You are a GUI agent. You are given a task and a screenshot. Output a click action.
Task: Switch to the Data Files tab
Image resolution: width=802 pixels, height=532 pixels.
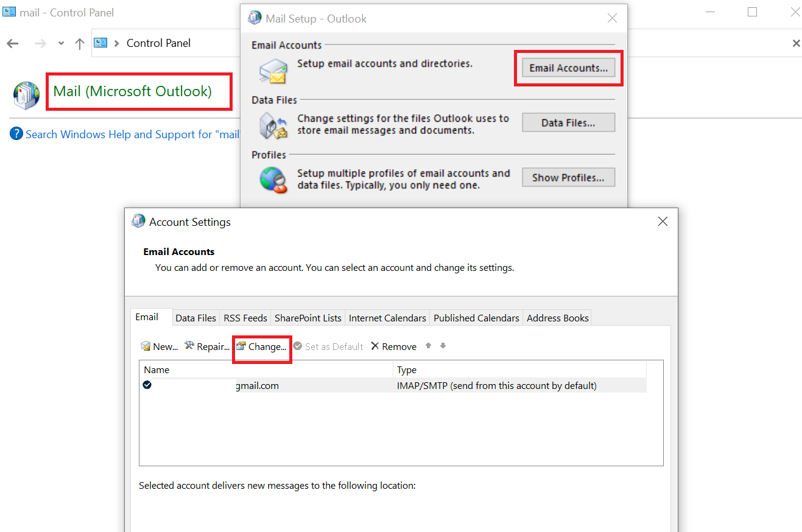(196, 318)
